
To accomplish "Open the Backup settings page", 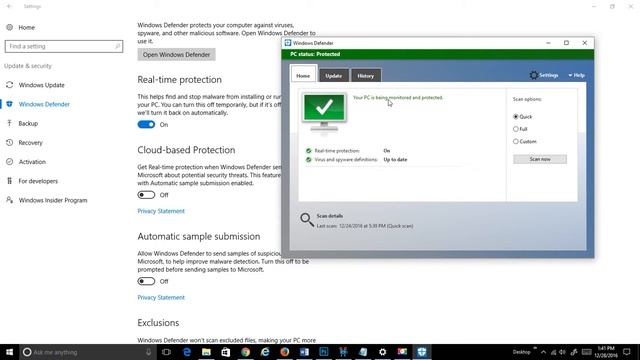I will tap(28, 123).
